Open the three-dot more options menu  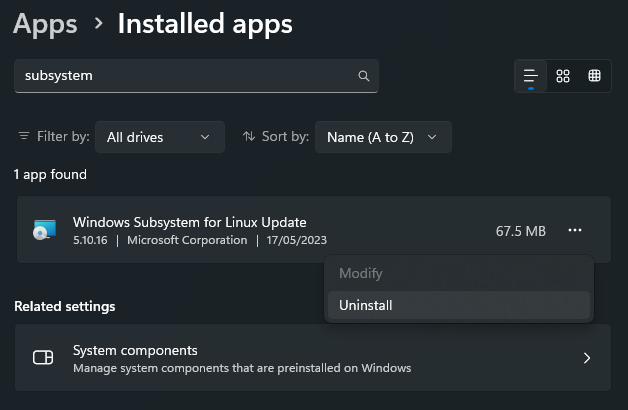575,231
